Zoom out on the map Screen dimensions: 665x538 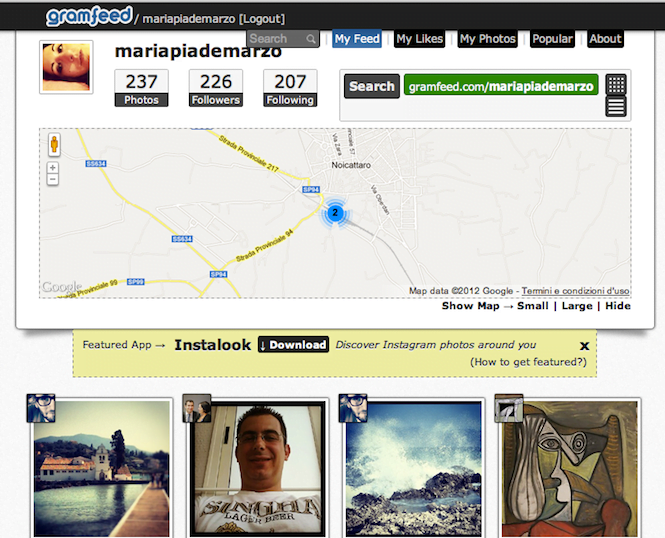click(x=53, y=181)
